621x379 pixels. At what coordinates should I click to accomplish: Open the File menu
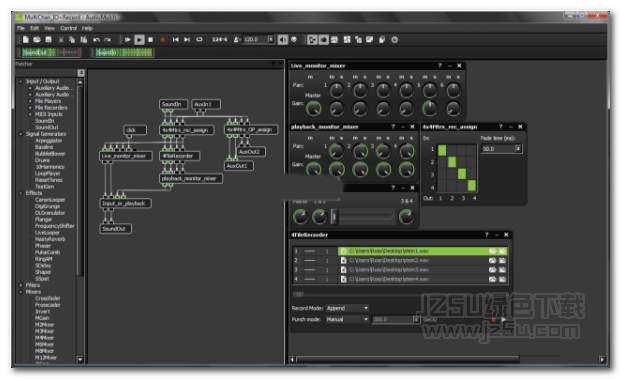[21, 28]
